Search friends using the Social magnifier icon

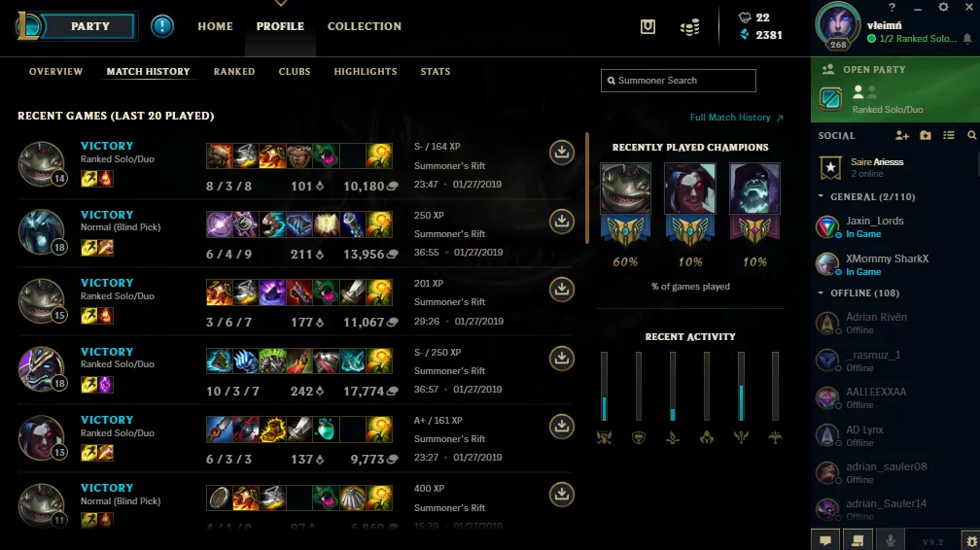tap(971, 135)
